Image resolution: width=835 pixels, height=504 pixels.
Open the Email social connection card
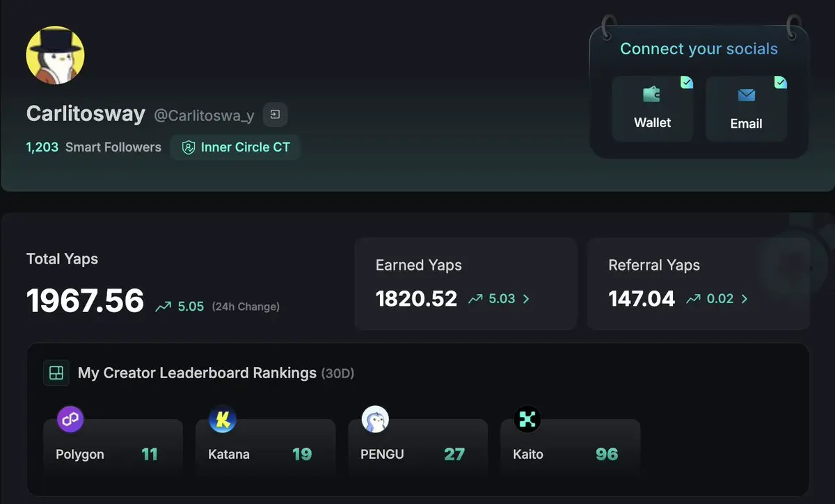pyautogui.click(x=746, y=109)
